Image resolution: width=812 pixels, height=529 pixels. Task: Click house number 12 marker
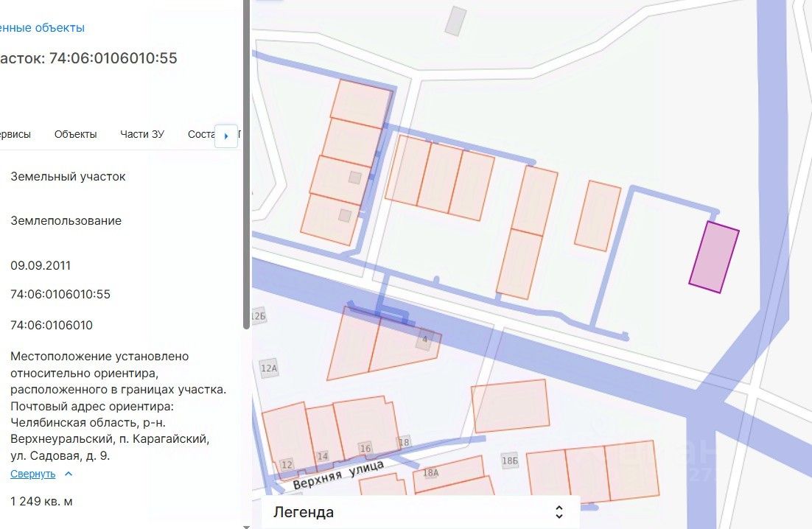287,464
